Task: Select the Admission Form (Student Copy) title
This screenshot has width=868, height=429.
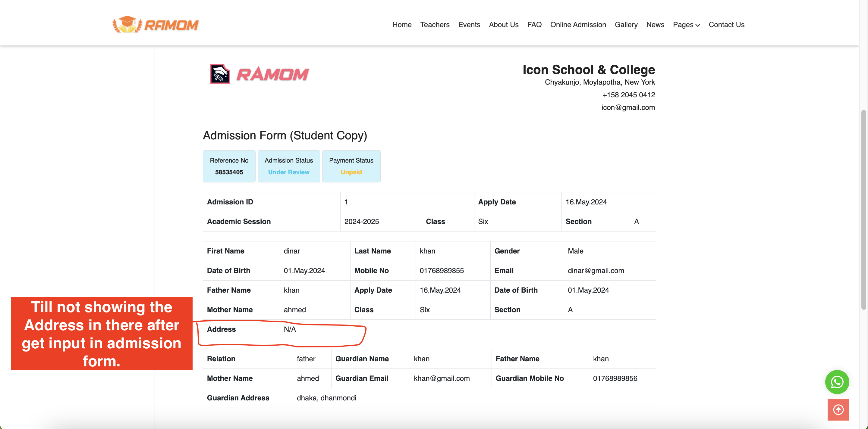Action: [285, 135]
